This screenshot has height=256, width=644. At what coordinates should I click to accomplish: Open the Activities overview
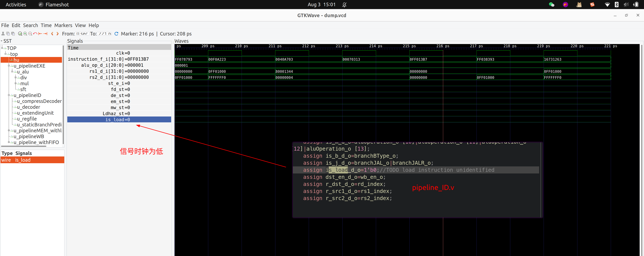tap(16, 5)
